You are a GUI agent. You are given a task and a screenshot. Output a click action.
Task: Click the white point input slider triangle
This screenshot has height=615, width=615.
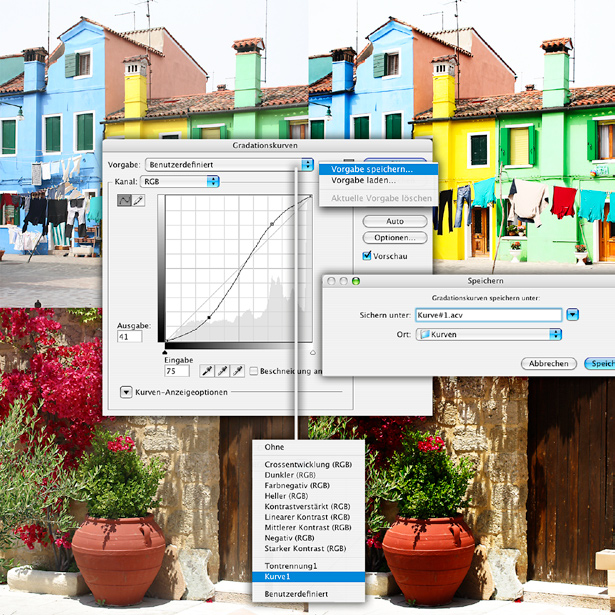pos(313,353)
